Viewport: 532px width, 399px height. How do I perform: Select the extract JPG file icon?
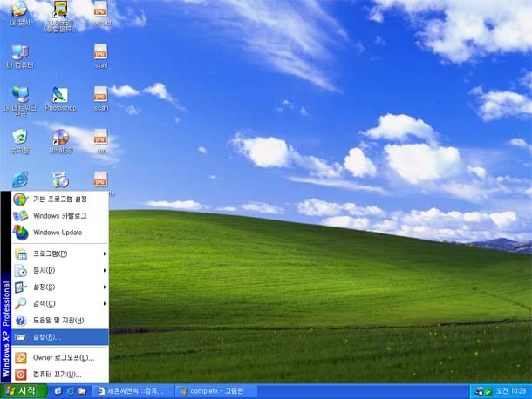point(101,13)
